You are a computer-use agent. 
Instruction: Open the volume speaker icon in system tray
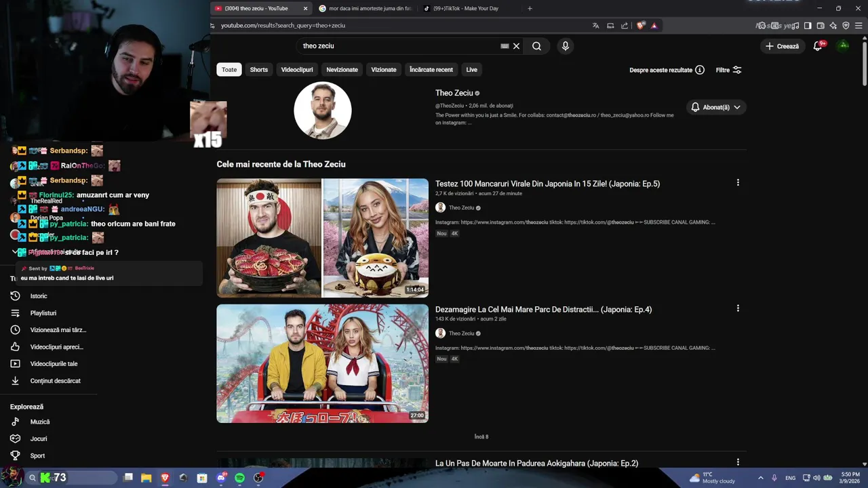point(816,478)
